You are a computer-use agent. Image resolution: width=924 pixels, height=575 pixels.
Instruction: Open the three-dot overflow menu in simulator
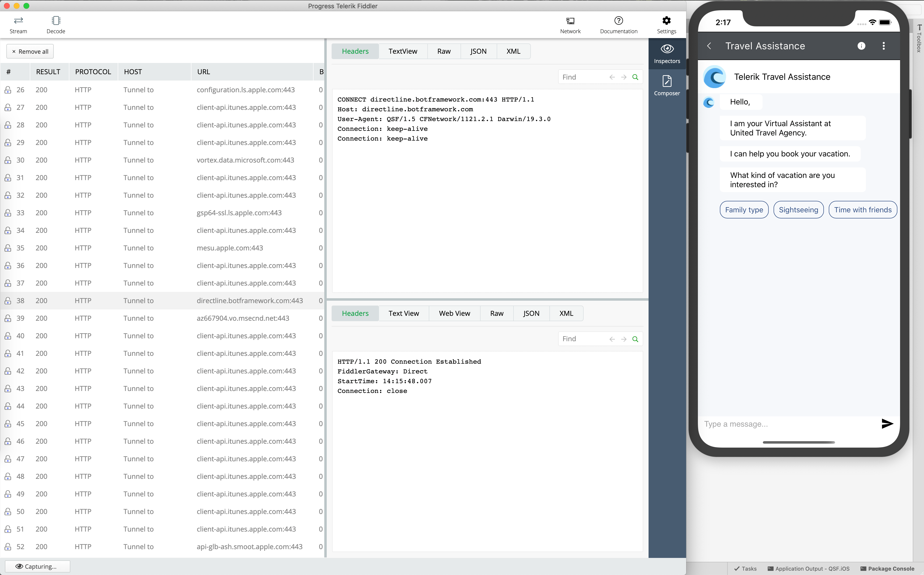click(884, 46)
